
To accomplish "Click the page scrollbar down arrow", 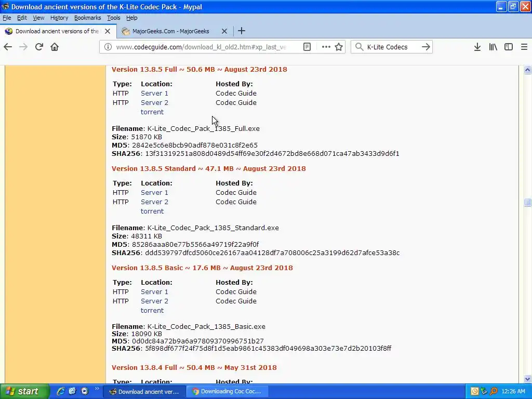I will tap(527, 379).
